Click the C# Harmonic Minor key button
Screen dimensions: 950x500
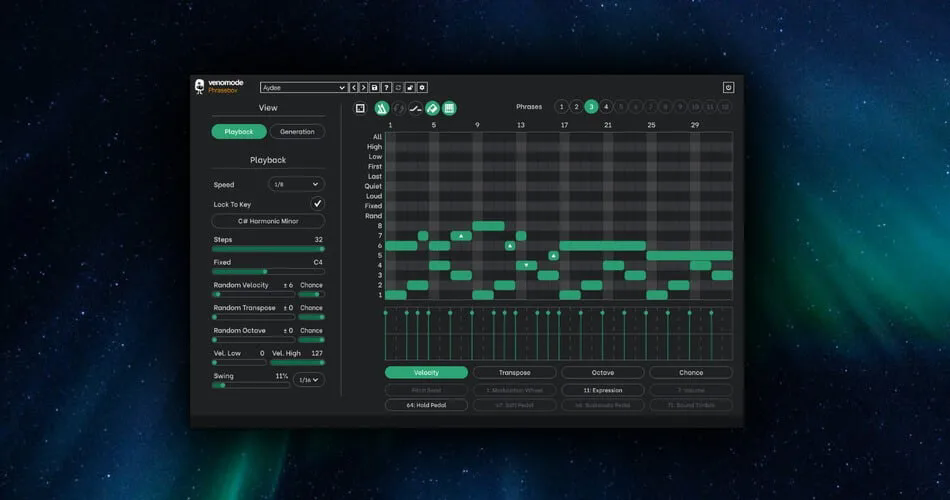click(268, 221)
